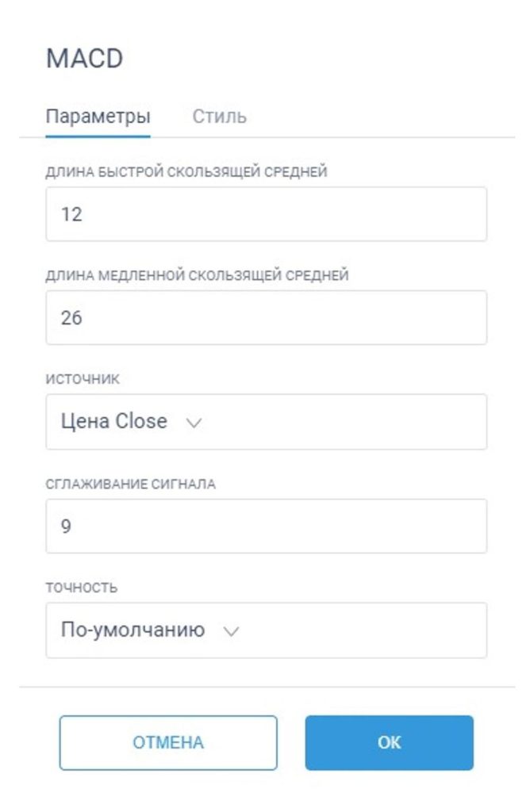The height and width of the screenshot is (812, 530).
Task: Click the Цена Close selected value text
Action: pos(113,422)
